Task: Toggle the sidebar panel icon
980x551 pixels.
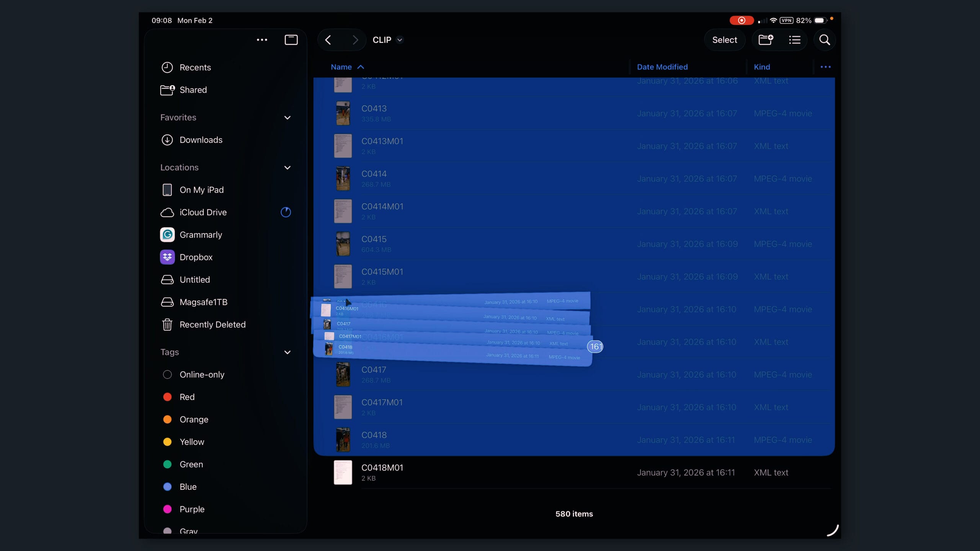Action: [x=291, y=40]
